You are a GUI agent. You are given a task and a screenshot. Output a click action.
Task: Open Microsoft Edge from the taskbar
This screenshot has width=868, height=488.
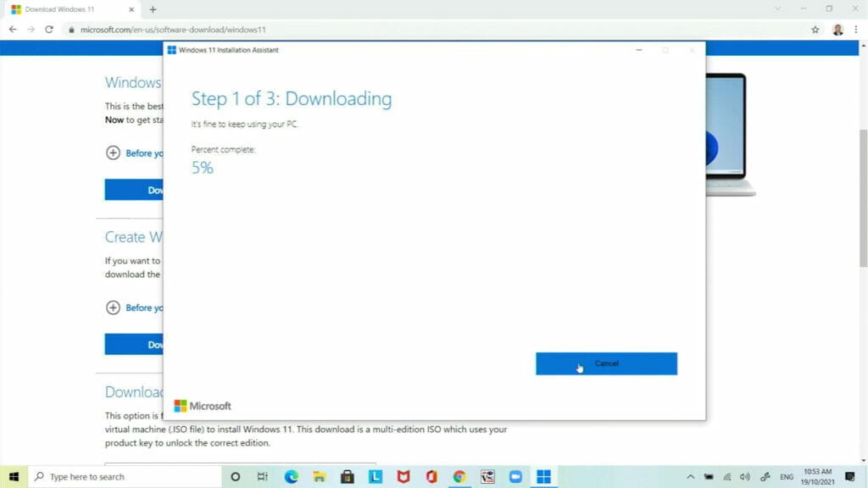292,476
